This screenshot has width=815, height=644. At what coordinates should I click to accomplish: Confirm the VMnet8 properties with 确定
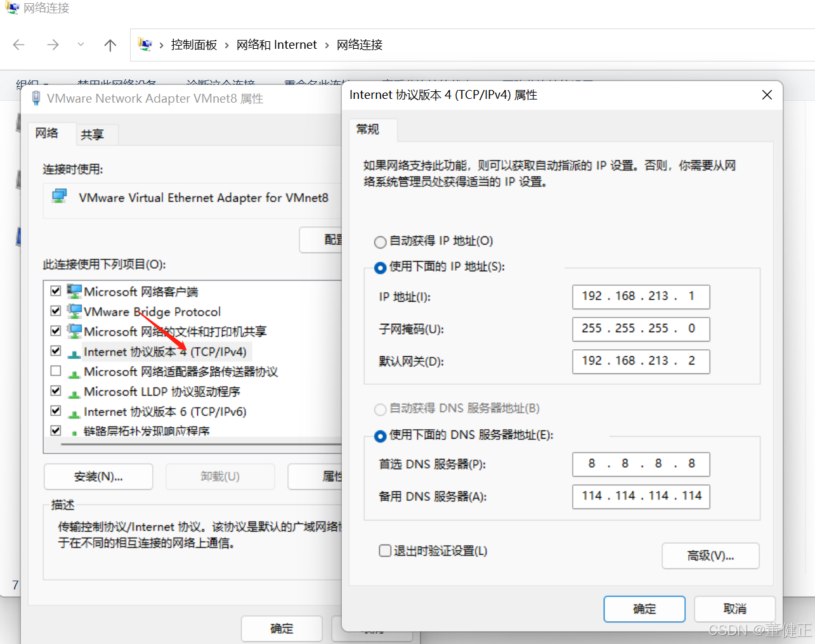click(x=282, y=629)
